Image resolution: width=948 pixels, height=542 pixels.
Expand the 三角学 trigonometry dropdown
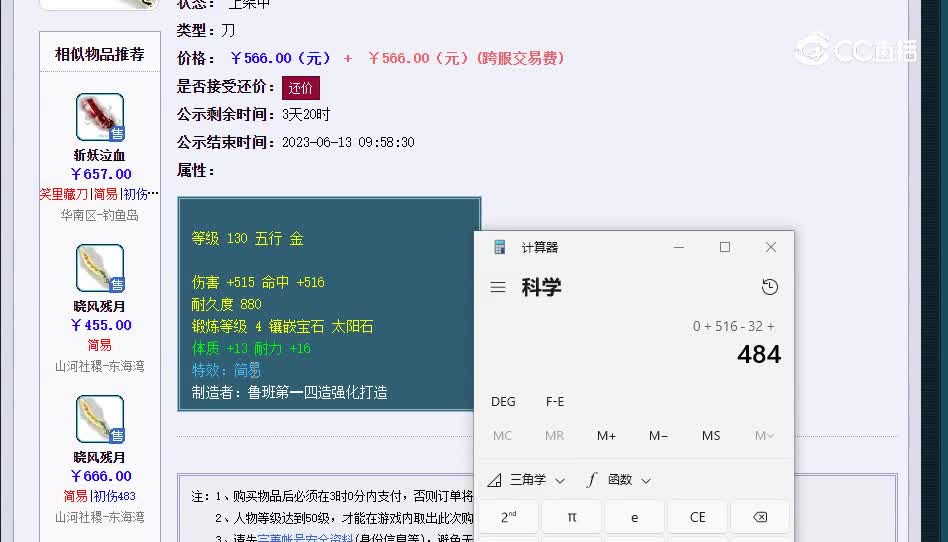coord(526,480)
